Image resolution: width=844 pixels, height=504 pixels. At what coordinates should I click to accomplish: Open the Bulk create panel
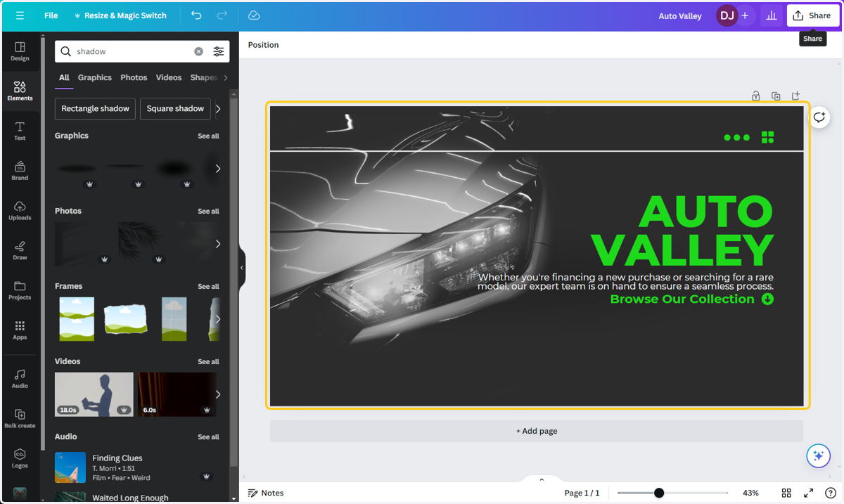pos(20,419)
